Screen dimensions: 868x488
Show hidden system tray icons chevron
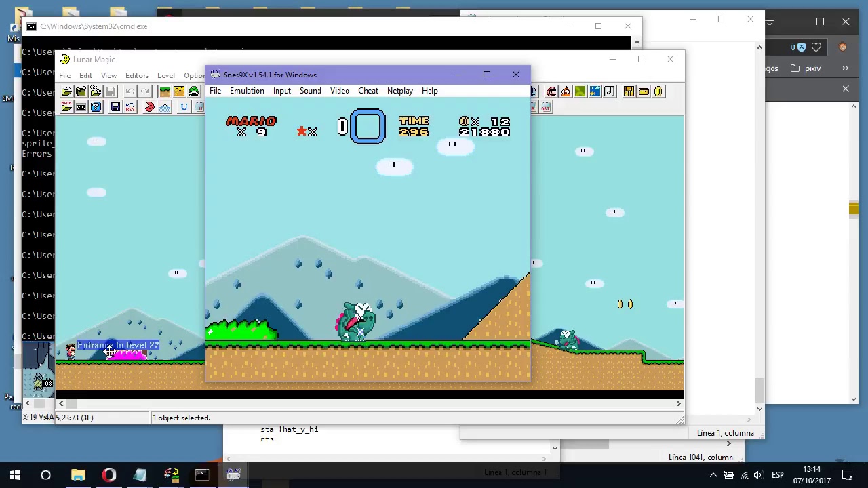pos(713,475)
